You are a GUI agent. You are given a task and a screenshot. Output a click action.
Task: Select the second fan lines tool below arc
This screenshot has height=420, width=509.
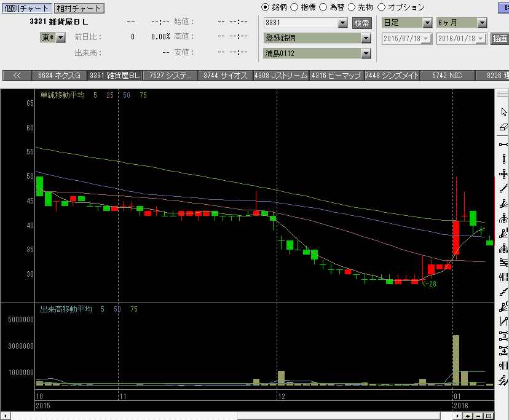pyautogui.click(x=503, y=233)
